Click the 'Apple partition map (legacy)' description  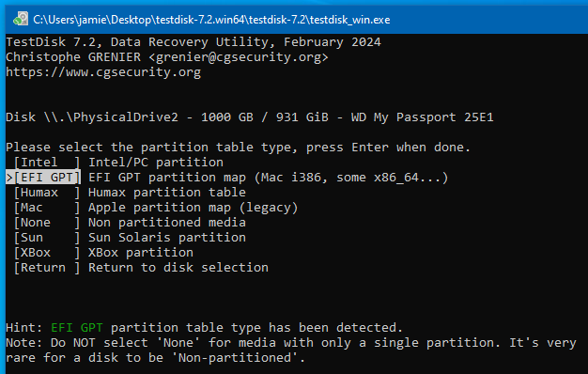point(193,208)
